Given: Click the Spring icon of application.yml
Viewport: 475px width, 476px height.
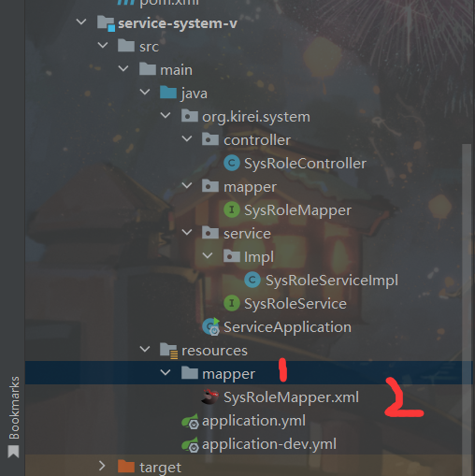Looking at the screenshot, I should tap(190, 421).
